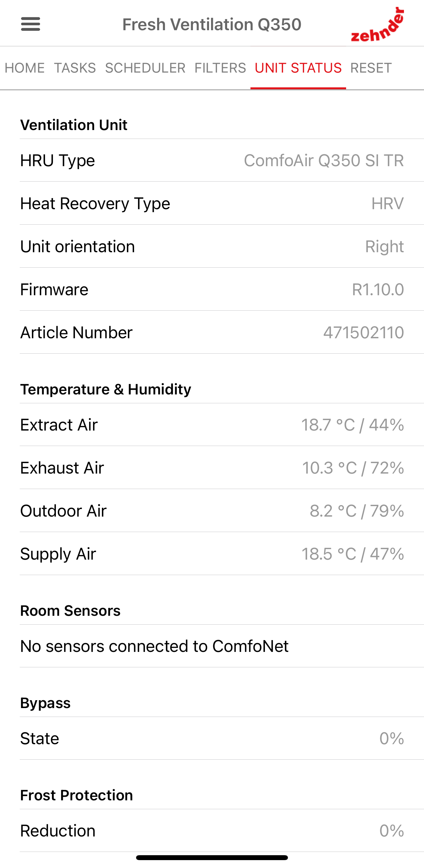Image resolution: width=424 pixels, height=868 pixels.
Task: Click the Bypass State row
Action: 212,739
